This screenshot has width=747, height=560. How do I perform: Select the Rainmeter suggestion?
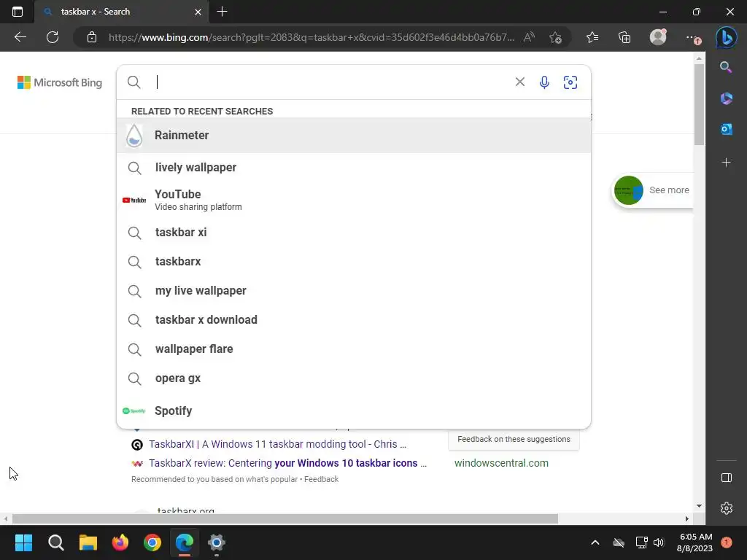354,135
